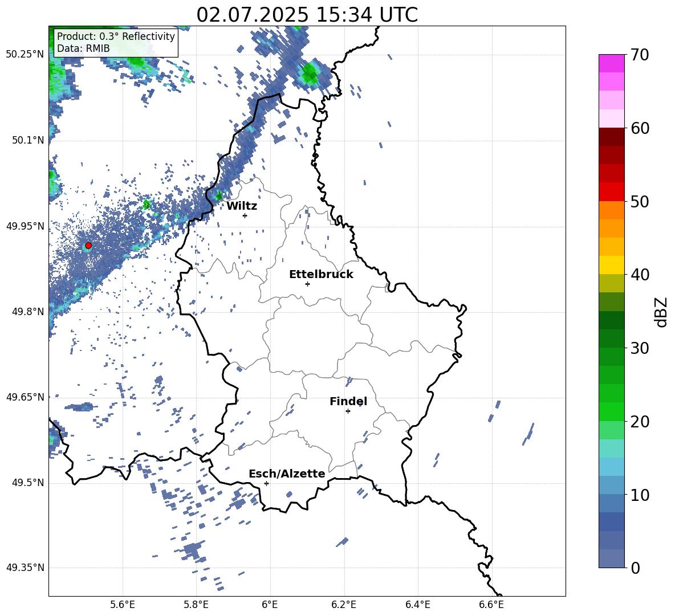Click the Findel city label
The image size is (675, 616).
pyautogui.click(x=348, y=401)
